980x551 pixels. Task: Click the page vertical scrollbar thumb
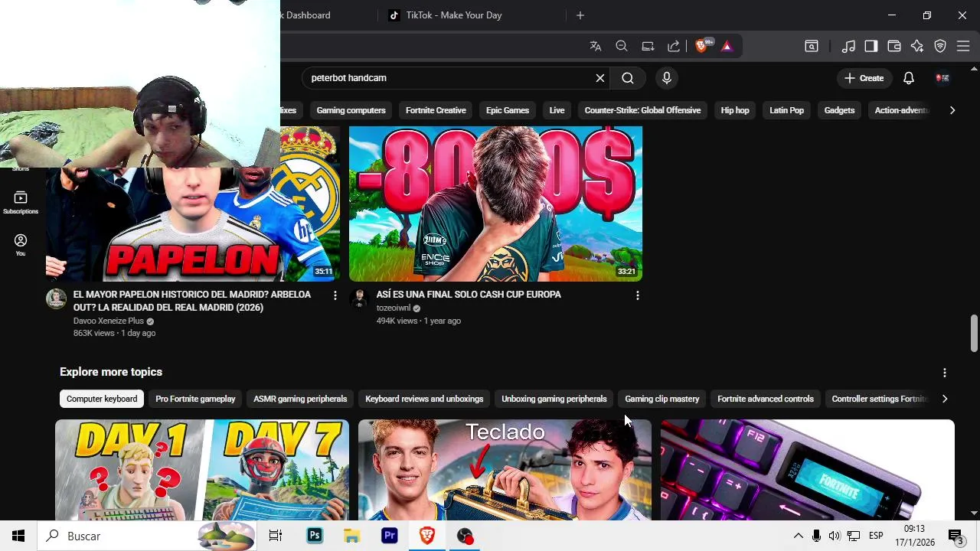[x=974, y=333]
